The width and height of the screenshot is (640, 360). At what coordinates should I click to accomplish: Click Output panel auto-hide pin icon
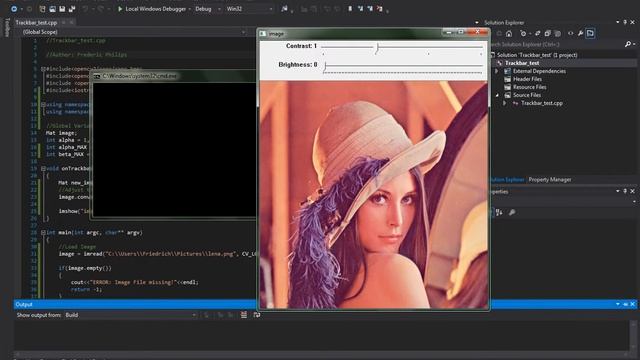pos(625,304)
